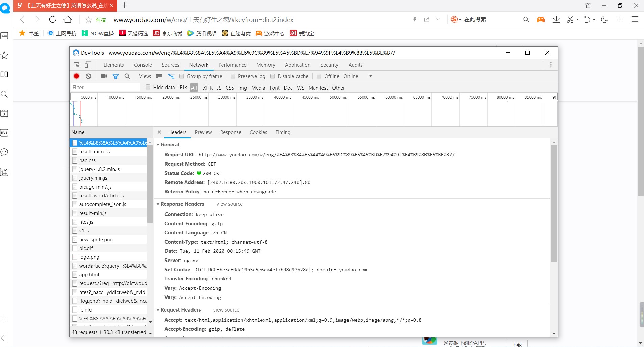Click the Filter input field
This screenshot has height=347, width=644.
pos(105,88)
